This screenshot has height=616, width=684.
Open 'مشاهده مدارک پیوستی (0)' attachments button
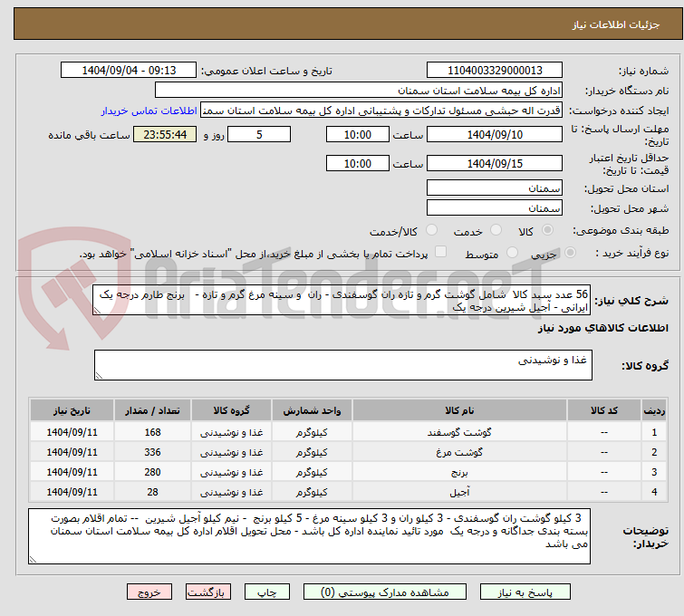tap(385, 592)
